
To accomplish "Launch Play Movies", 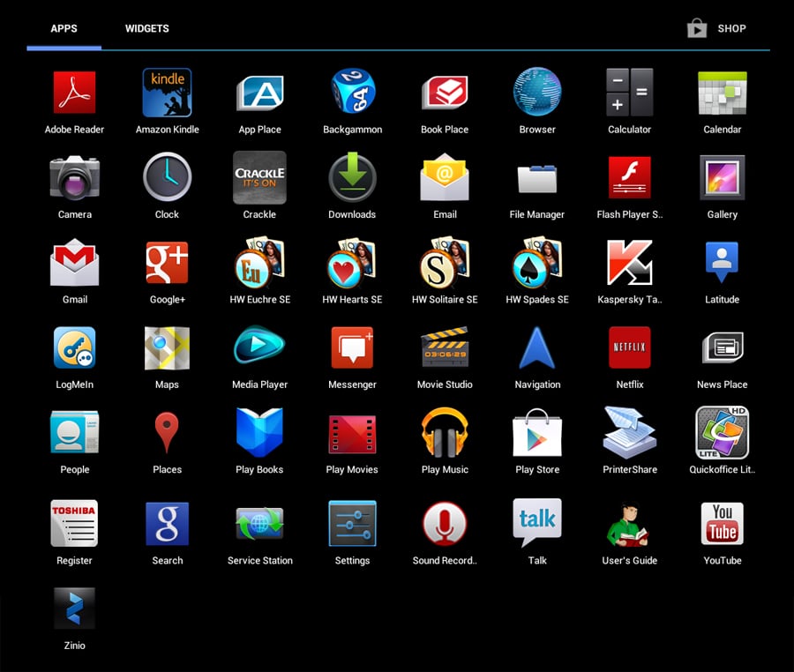I will [x=352, y=434].
